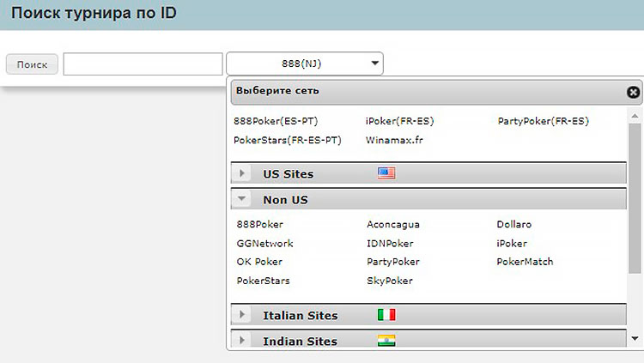Click the Italian flag icon

[x=386, y=315]
